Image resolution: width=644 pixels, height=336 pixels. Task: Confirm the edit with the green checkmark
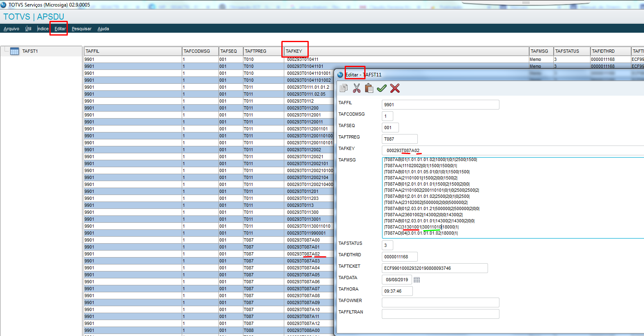(381, 88)
